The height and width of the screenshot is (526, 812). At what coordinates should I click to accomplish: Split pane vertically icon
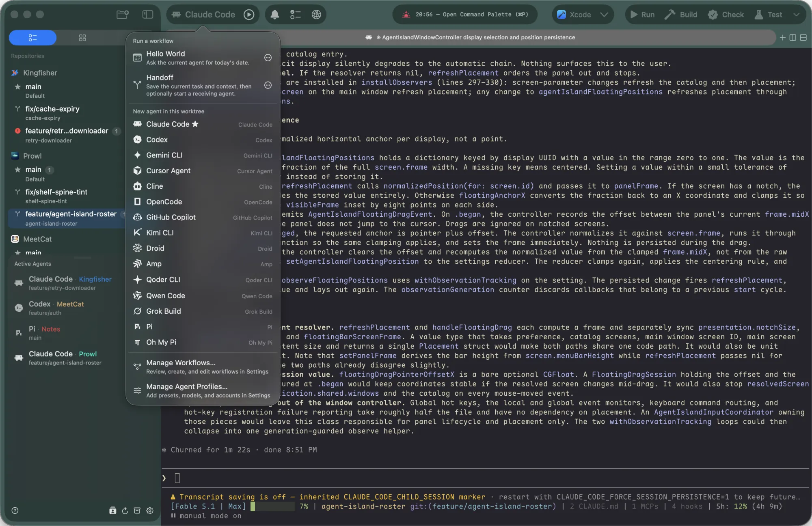coord(793,37)
